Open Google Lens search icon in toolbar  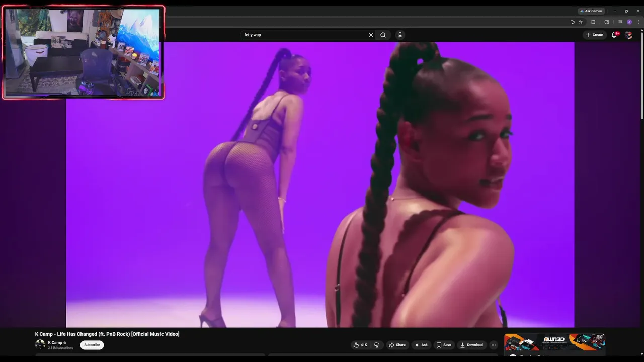click(x=606, y=22)
